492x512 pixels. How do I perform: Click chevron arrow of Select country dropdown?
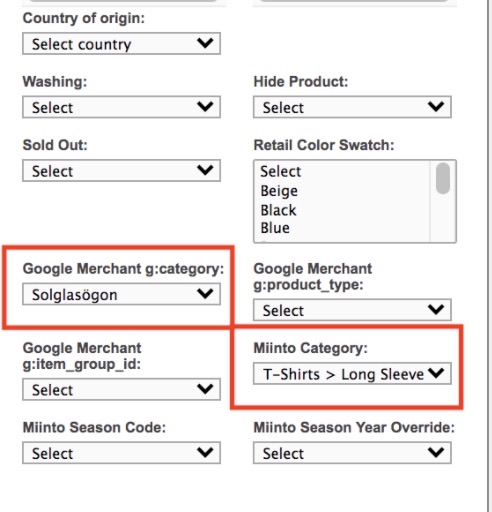point(205,43)
